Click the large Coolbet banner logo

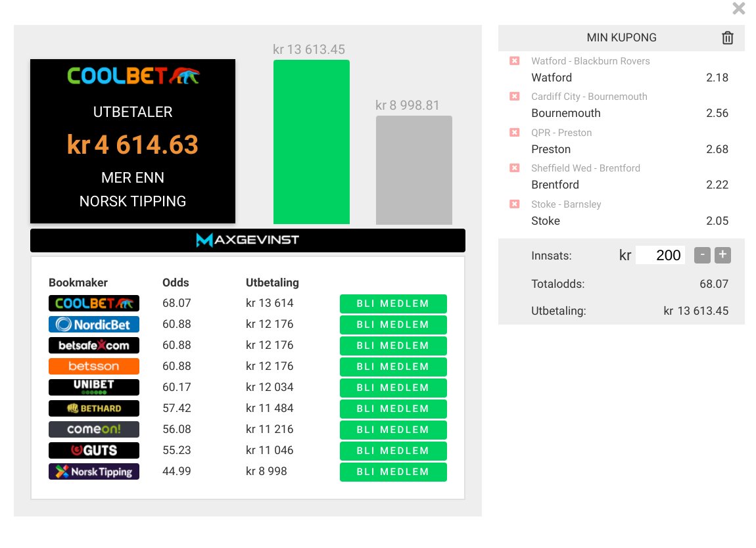click(133, 76)
